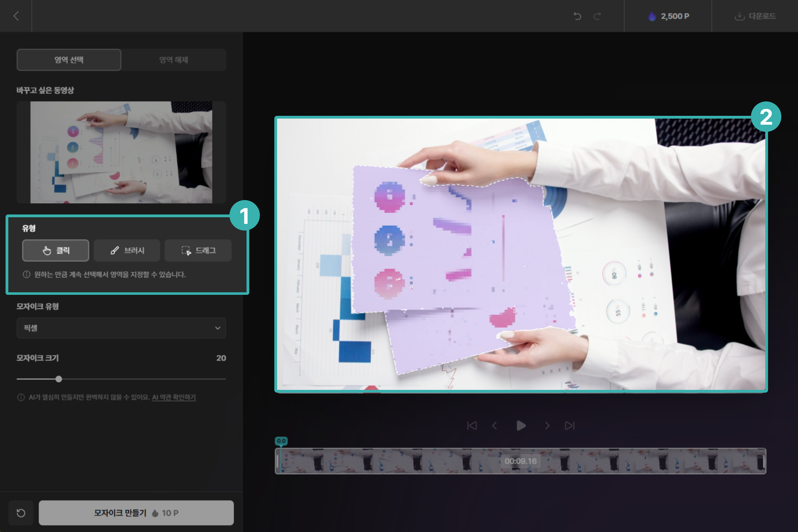Redo the undone action
Viewport: 798px width, 532px height.
597,16
